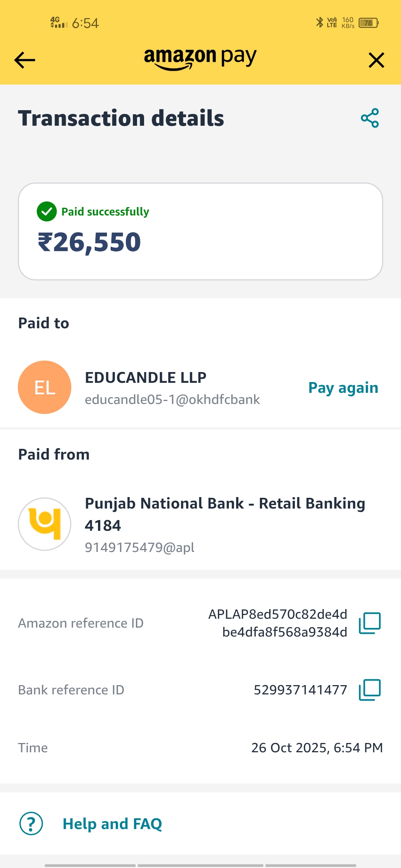Tap the green paid successfully checkmark
Viewport: 401px width, 868px height.
click(x=47, y=211)
